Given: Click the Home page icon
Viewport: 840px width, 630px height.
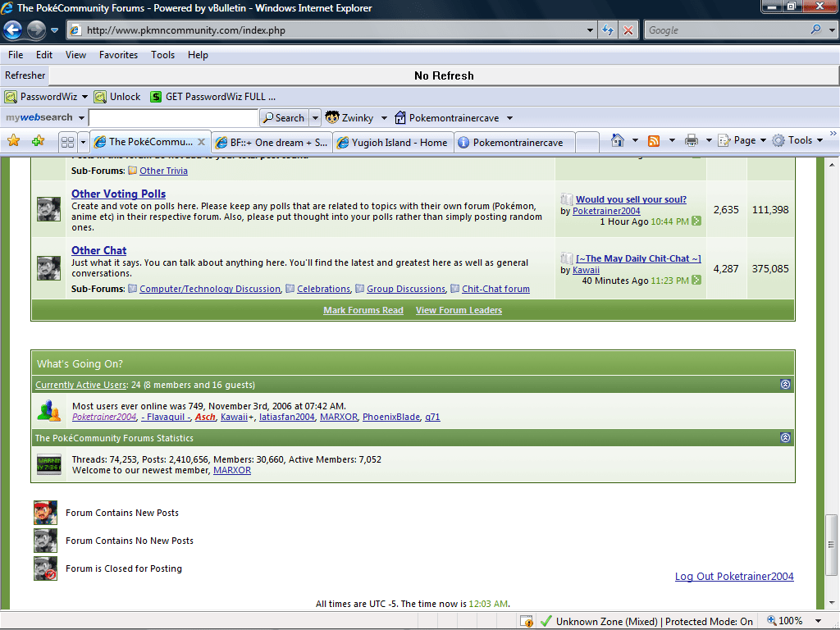Looking at the screenshot, I should pos(618,140).
